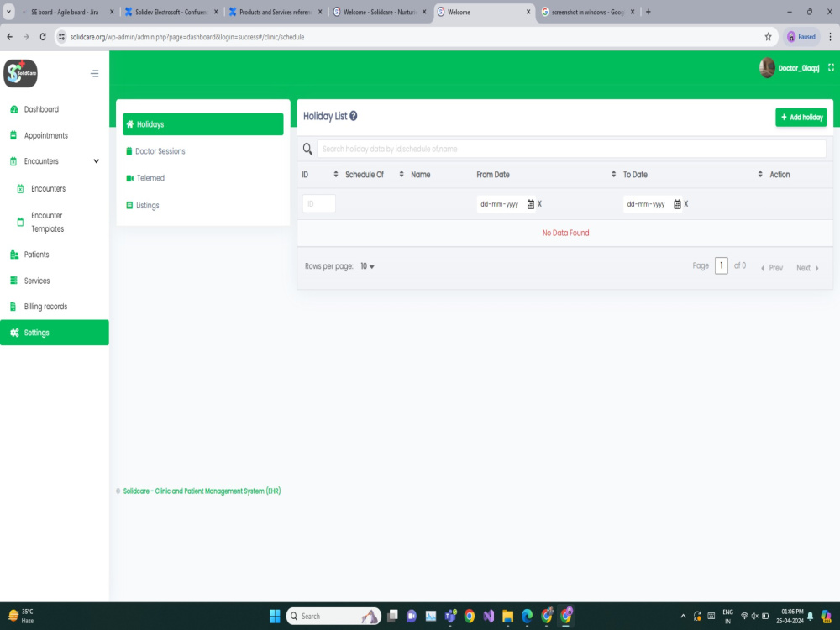
Task: Open a new browser tab
Action: coord(648,12)
